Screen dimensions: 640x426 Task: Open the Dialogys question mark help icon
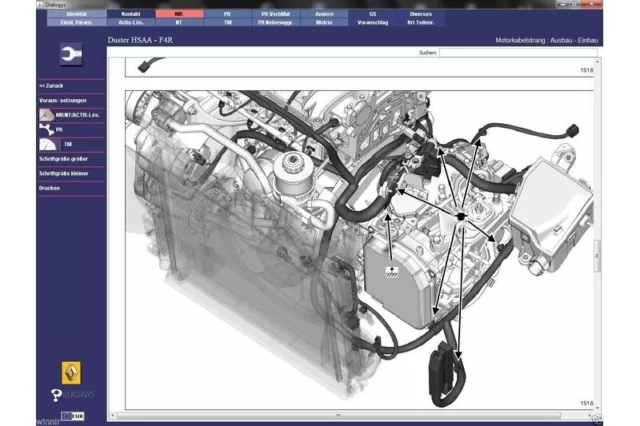pos(56,395)
